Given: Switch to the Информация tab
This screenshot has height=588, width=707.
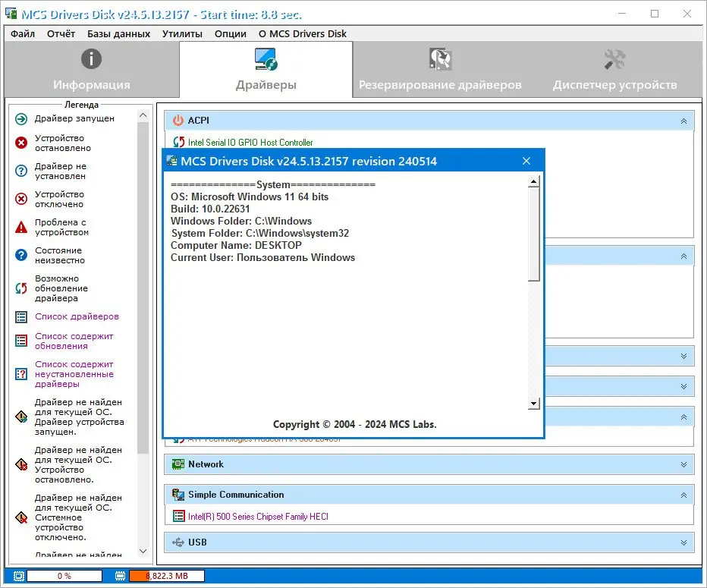Looking at the screenshot, I should tap(92, 70).
